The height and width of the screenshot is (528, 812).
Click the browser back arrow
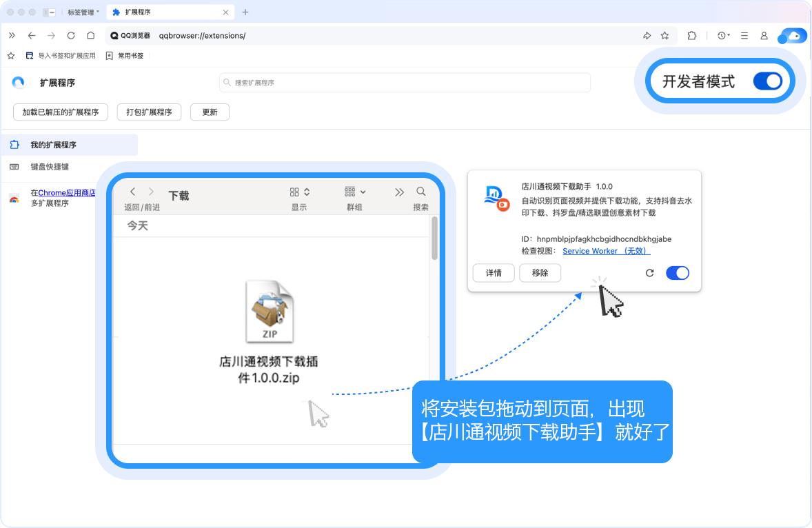[x=32, y=36]
